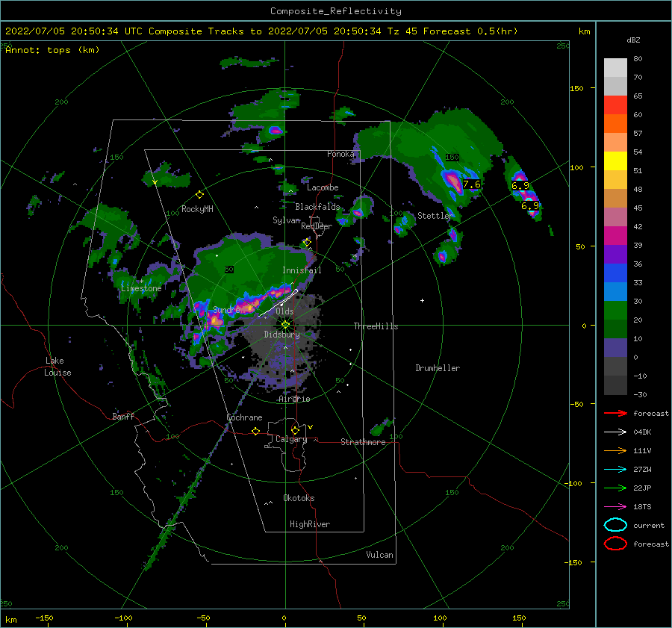Select the orange 111V arrow in legend
This screenshot has width=672, height=628.
click(615, 450)
